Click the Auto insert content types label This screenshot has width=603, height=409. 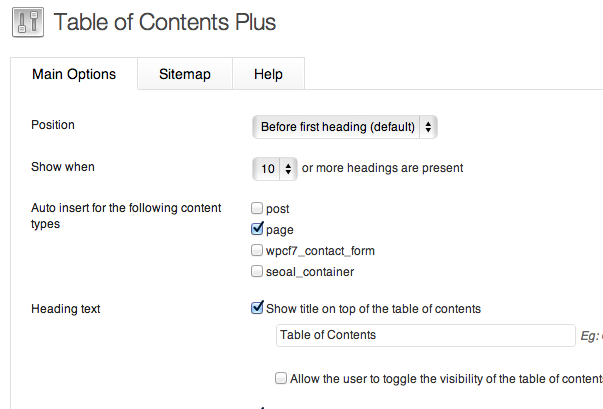[x=108, y=216]
